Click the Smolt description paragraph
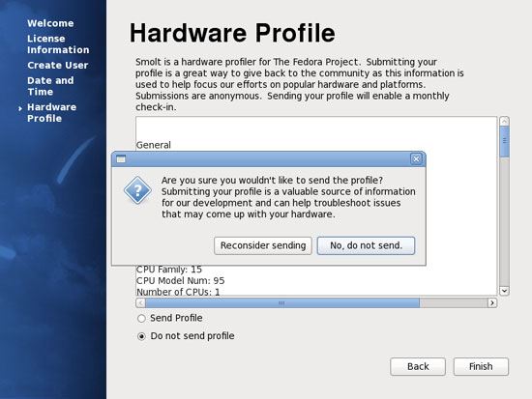The width and height of the screenshot is (532, 399). tap(300, 84)
